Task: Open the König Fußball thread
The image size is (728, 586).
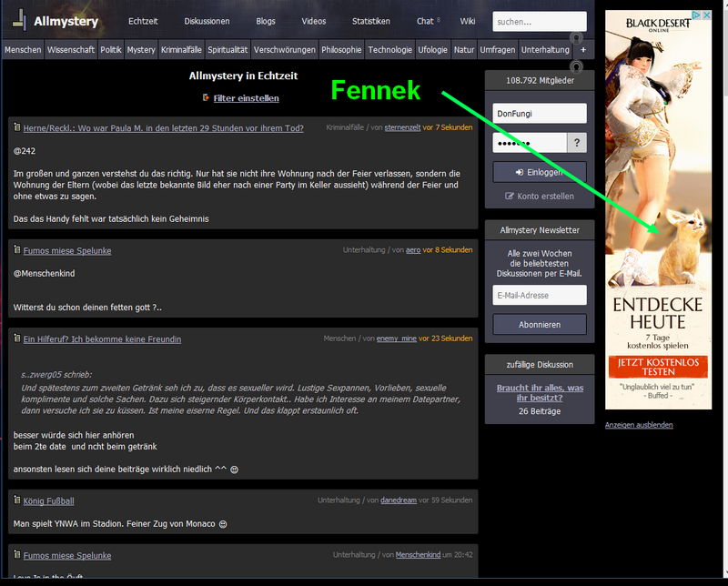Action: point(49,501)
